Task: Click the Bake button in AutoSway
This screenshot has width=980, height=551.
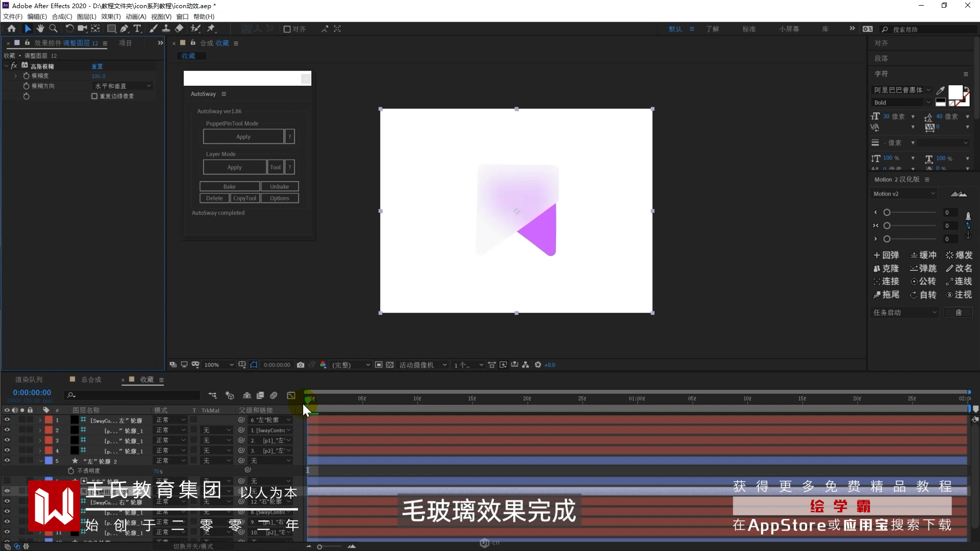Action: (230, 187)
